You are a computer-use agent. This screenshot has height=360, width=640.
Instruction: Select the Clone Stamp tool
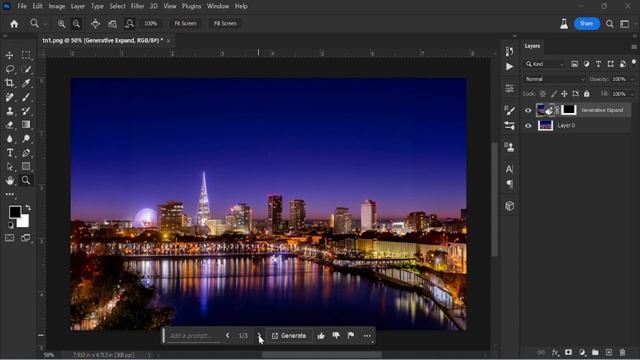10,111
